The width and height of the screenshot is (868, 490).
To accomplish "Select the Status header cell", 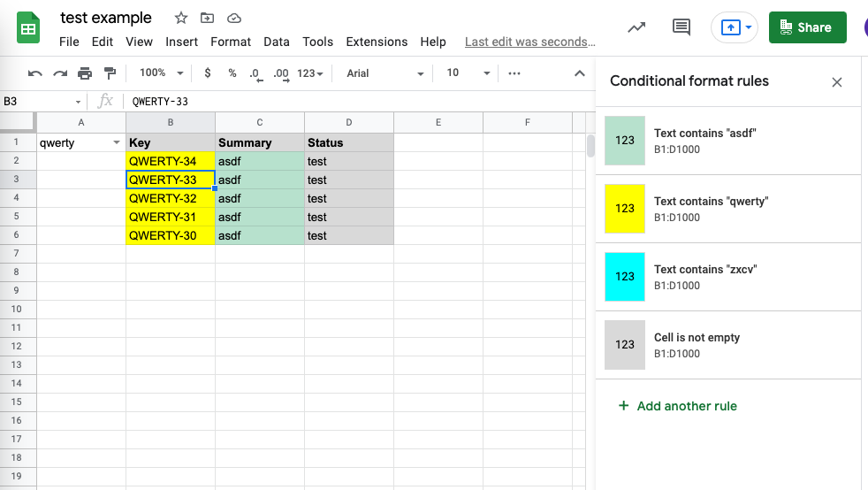I will coord(349,143).
